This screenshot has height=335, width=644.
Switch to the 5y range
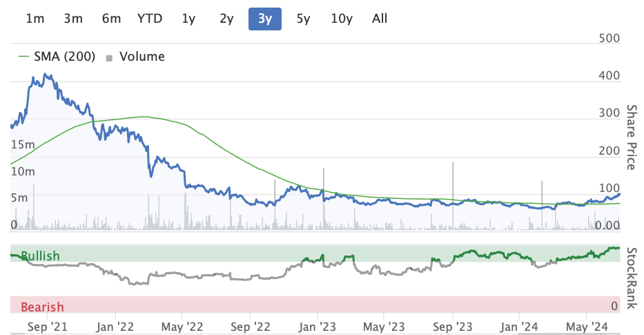pos(303,19)
